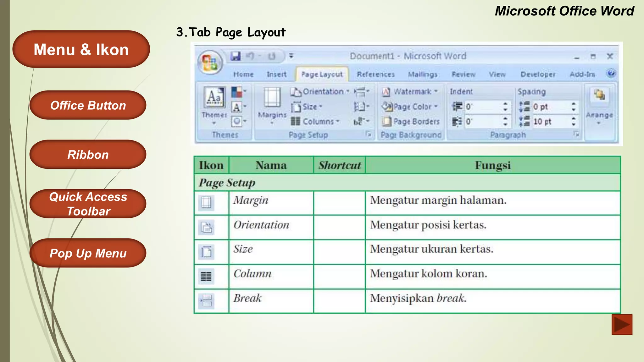Open the Theme Effects dropdown icon
644x362 pixels.
(x=239, y=121)
